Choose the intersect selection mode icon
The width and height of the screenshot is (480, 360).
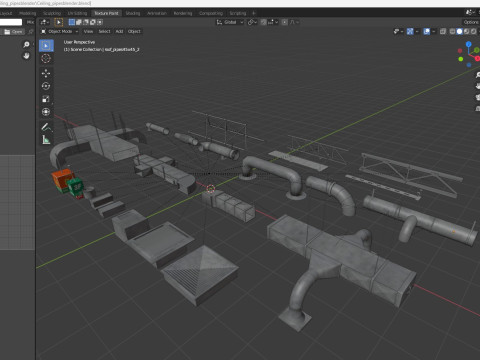pyautogui.click(x=100, y=22)
